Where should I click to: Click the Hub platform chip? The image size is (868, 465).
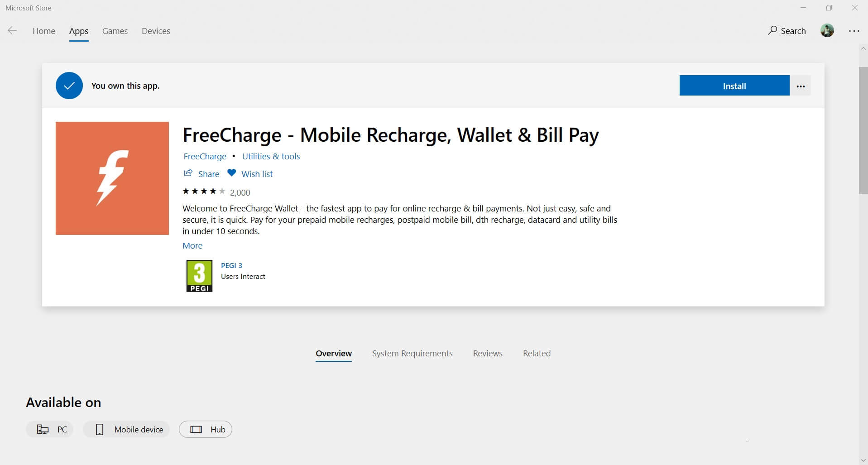tap(206, 429)
